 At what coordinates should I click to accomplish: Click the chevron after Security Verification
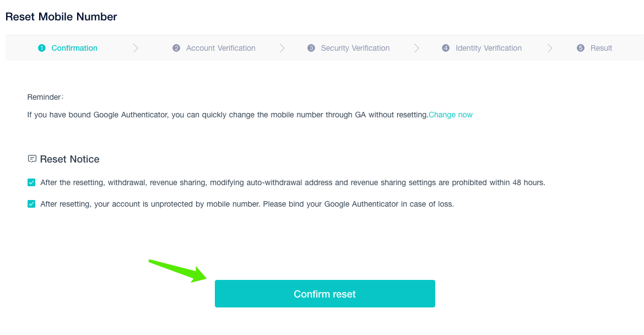[x=416, y=48]
